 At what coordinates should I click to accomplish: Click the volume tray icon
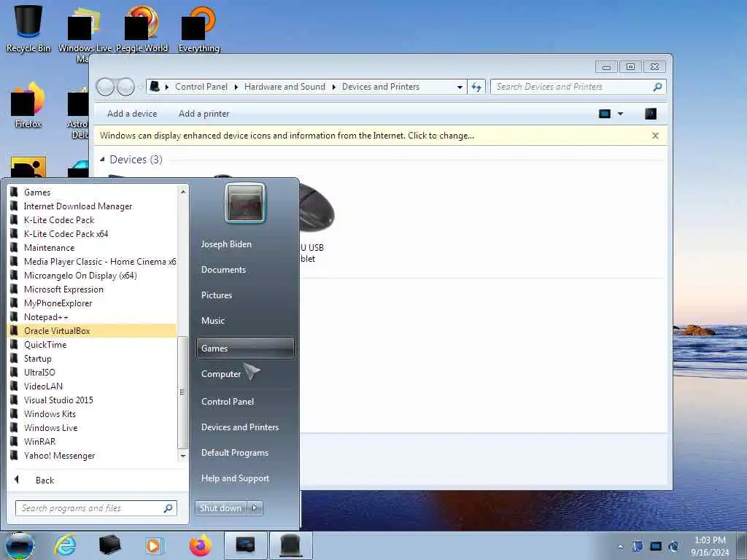(x=673, y=546)
